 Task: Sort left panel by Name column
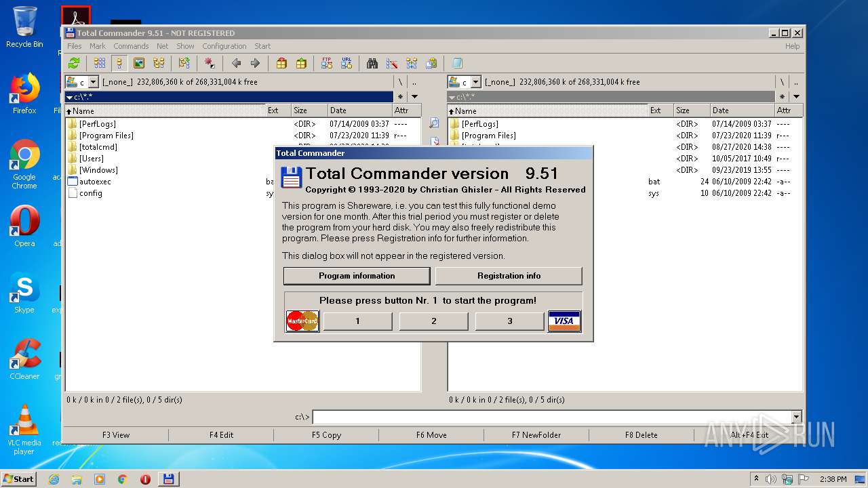click(165, 110)
